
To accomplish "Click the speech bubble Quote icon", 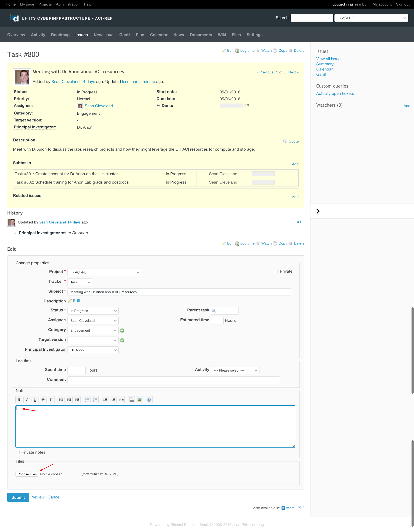I will tap(285, 141).
